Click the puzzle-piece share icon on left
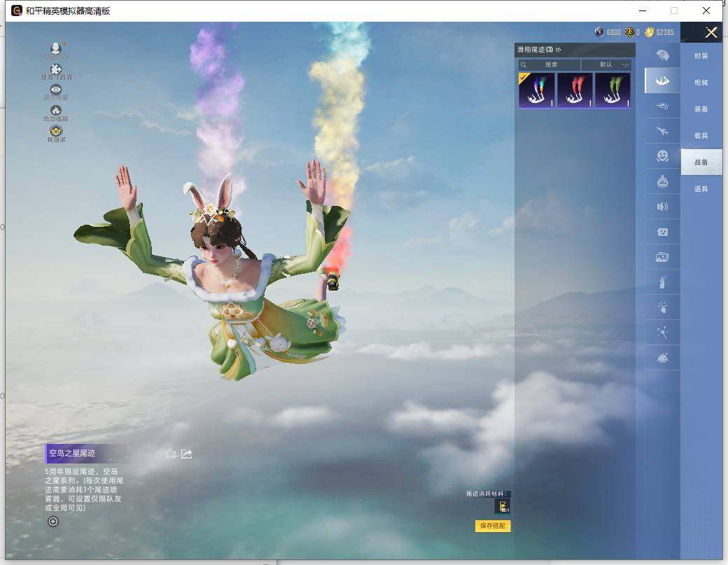The width and height of the screenshot is (728, 565). 56,69
